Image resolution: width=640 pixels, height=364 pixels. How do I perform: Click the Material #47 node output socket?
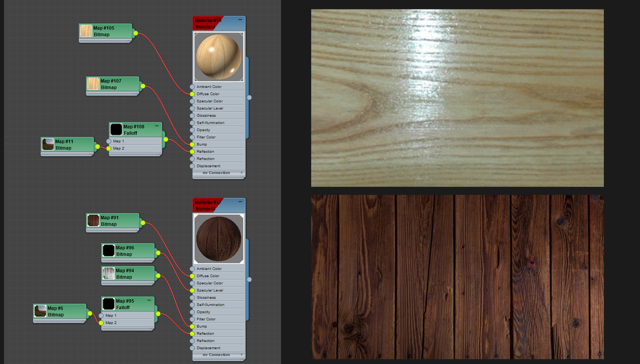[x=249, y=280]
